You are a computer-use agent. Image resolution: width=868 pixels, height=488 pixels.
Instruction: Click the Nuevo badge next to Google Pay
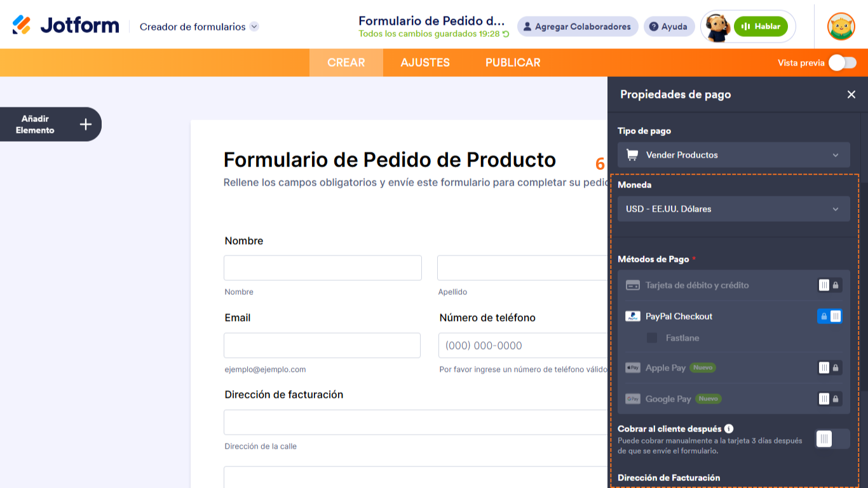pyautogui.click(x=709, y=399)
